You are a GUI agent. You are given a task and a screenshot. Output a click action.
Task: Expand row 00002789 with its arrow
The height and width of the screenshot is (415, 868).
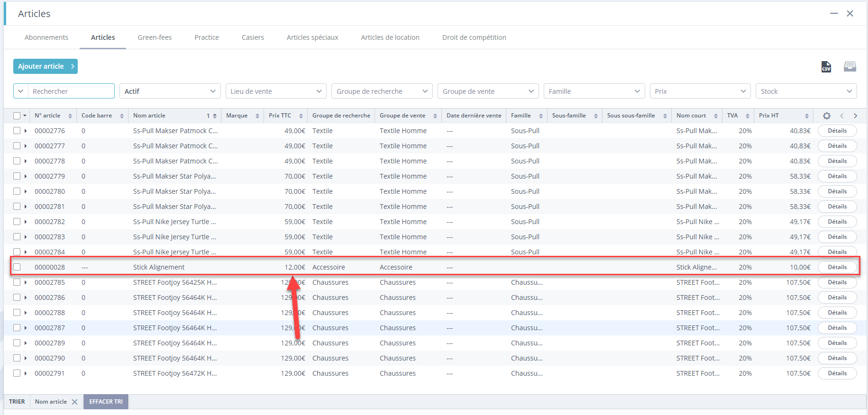(26, 343)
